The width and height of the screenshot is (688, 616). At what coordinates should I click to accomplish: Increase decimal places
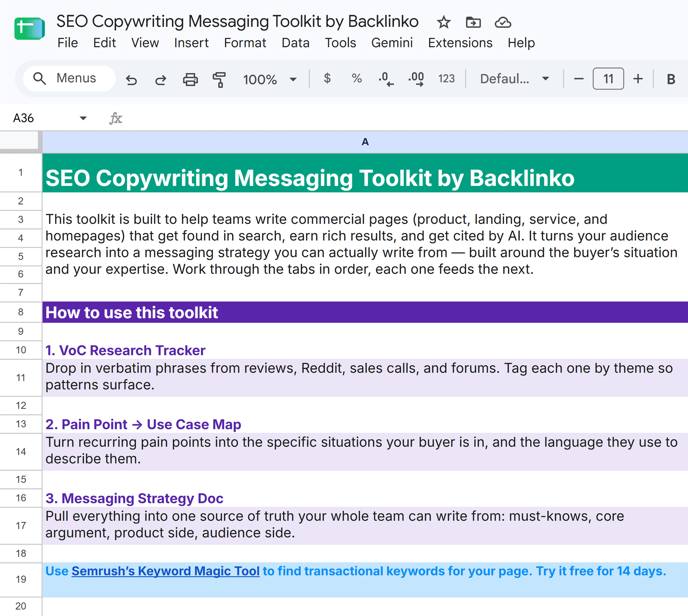click(416, 79)
